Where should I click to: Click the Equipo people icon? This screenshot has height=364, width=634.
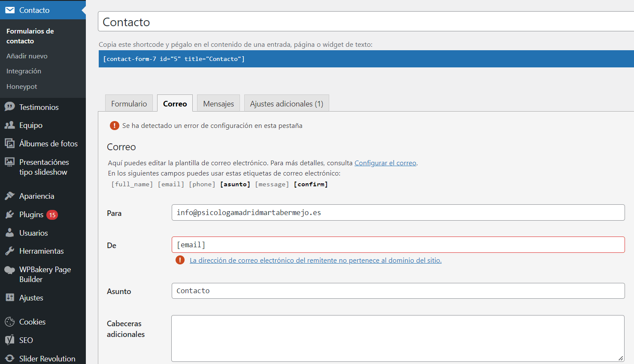click(10, 125)
